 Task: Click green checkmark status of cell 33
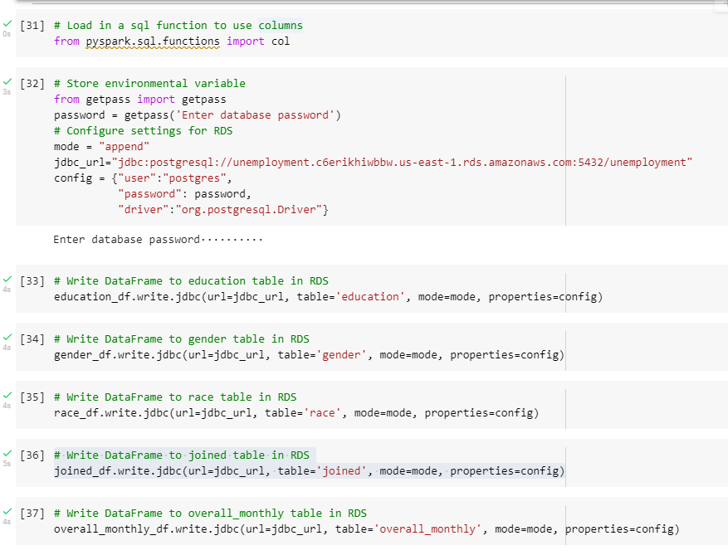pos(7,279)
